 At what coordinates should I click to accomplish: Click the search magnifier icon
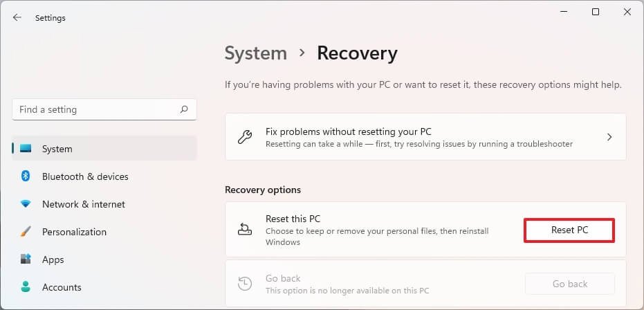pyautogui.click(x=184, y=109)
